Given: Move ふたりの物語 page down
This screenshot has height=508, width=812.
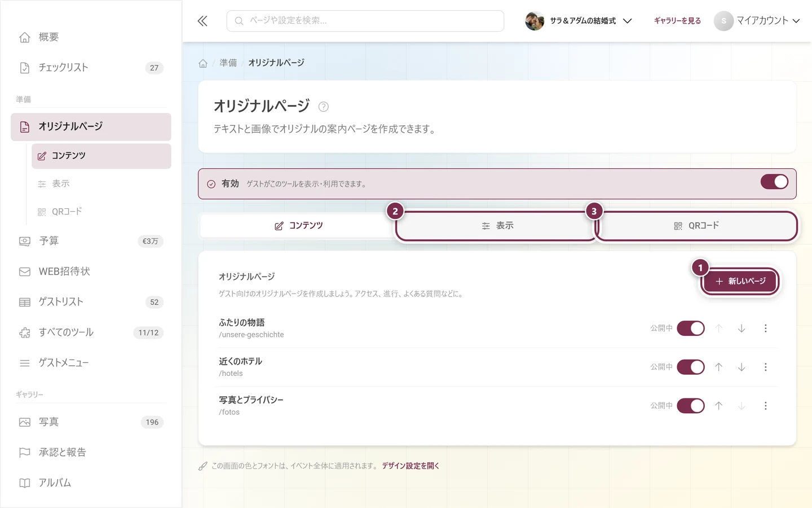Looking at the screenshot, I should click(742, 329).
